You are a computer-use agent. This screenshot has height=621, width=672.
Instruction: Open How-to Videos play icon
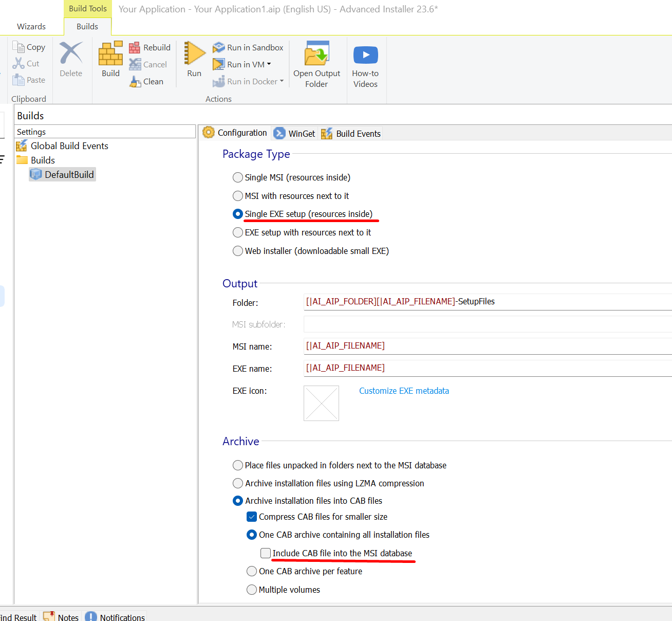coord(366,54)
